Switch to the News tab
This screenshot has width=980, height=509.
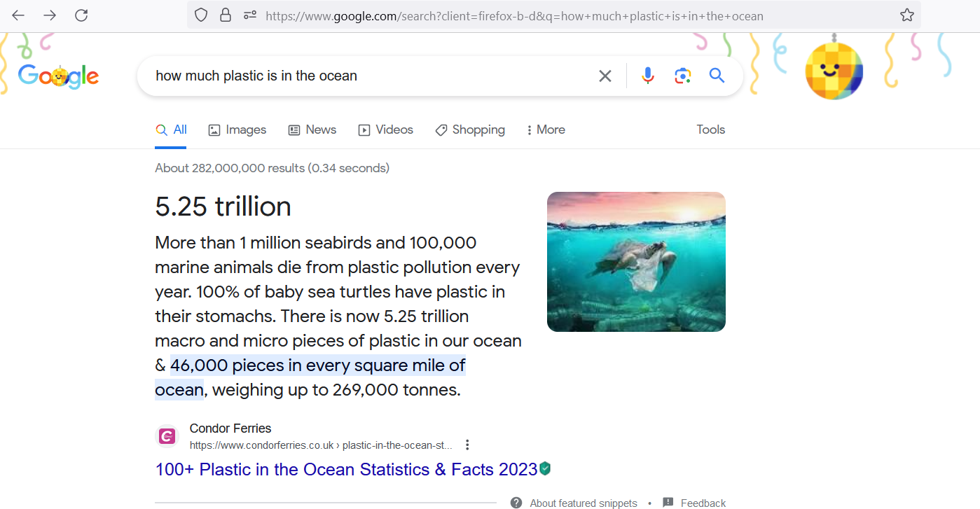[312, 130]
